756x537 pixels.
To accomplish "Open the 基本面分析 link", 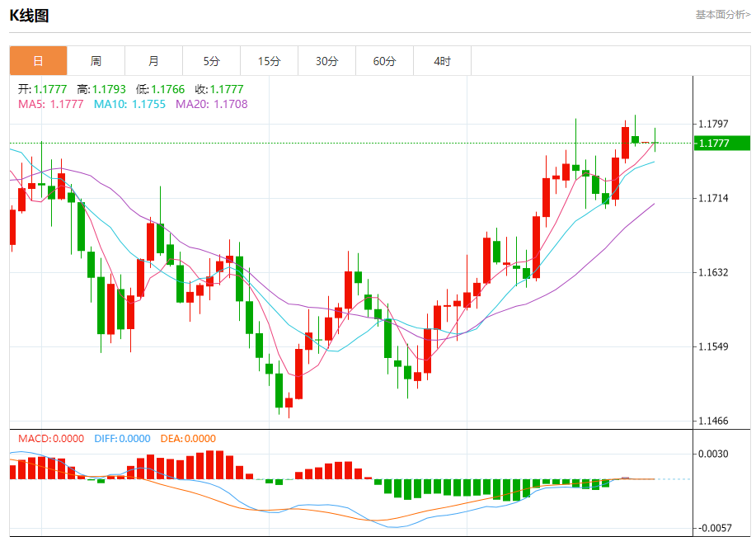I will (x=722, y=14).
